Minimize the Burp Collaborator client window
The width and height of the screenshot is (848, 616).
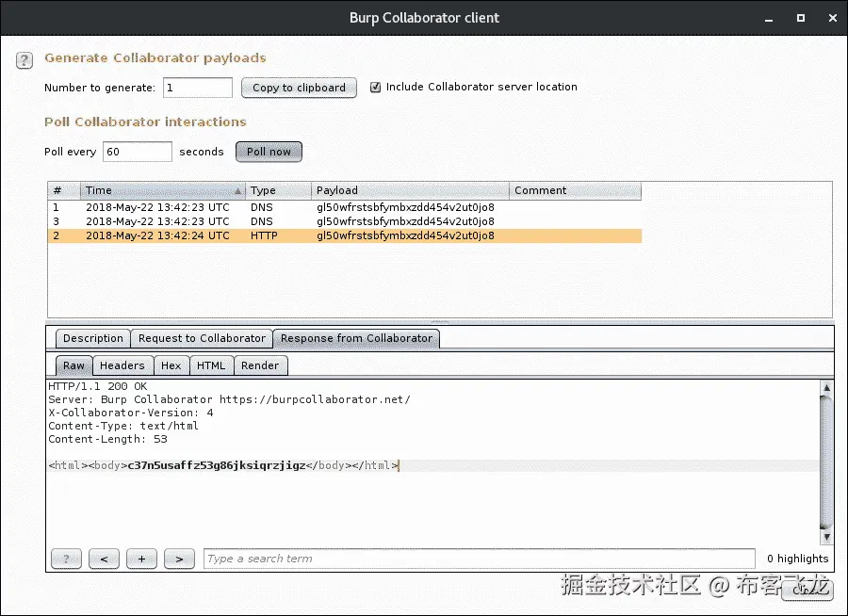[769, 19]
